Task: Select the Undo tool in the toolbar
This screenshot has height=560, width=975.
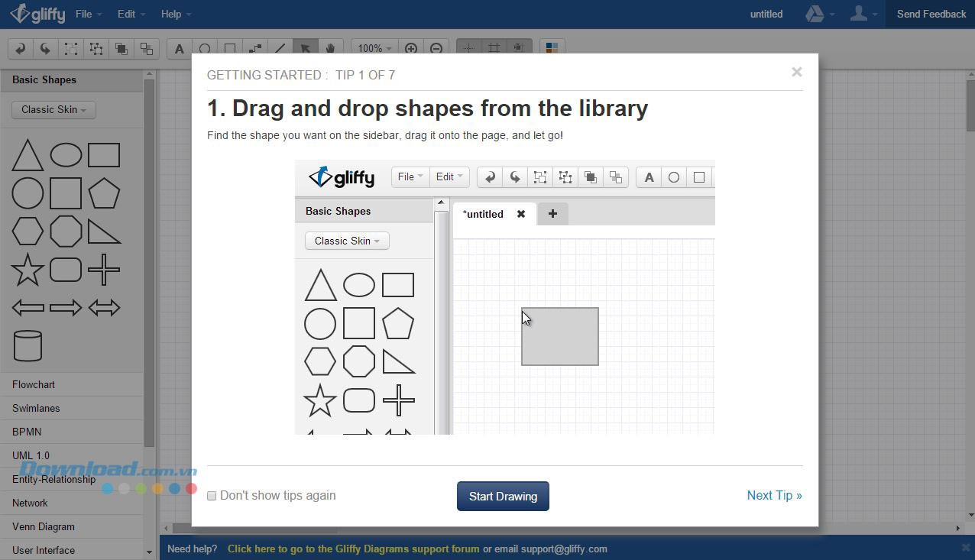Action: [20, 48]
